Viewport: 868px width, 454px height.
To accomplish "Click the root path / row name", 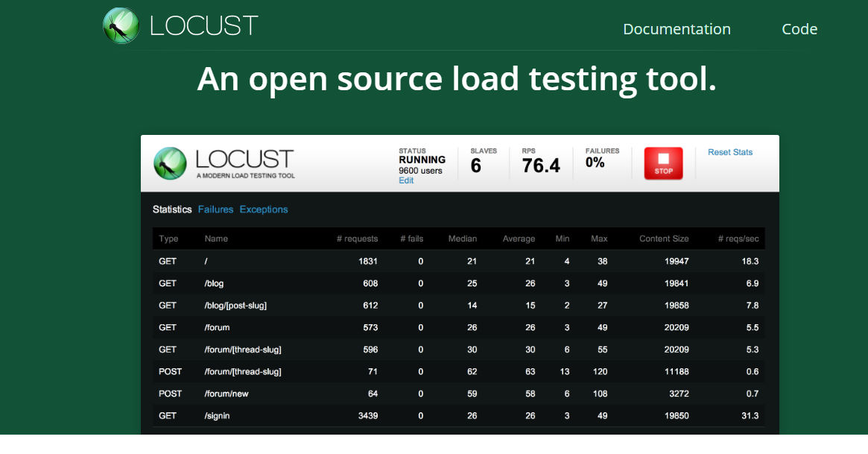I will (x=206, y=262).
